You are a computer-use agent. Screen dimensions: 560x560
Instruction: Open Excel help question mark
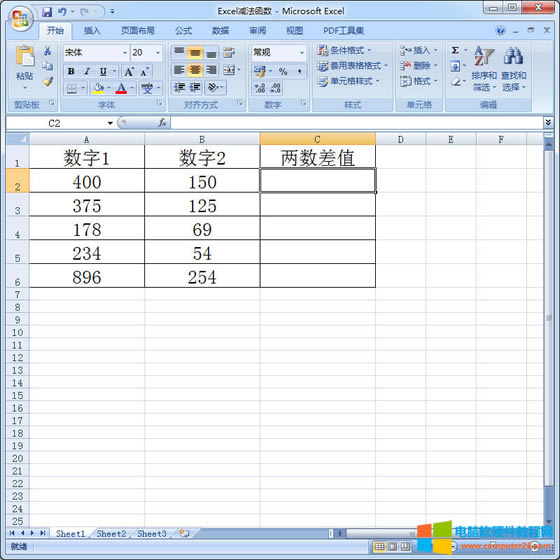click(501, 31)
